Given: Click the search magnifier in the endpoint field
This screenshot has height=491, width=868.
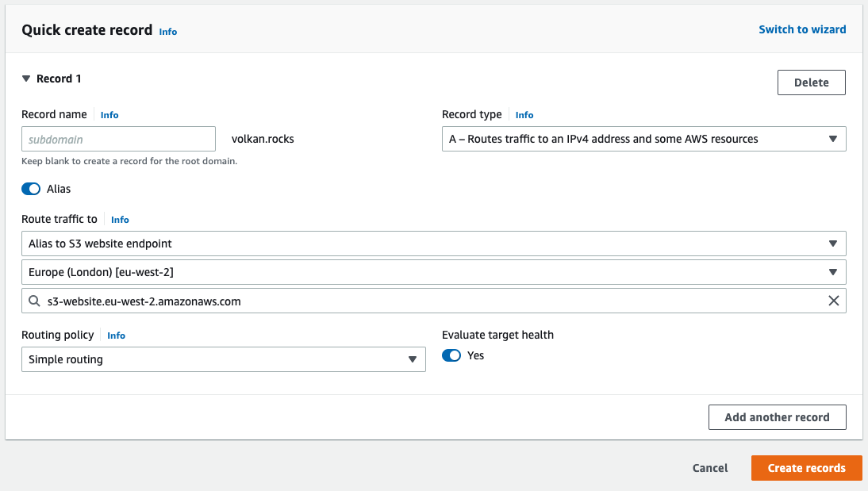Looking at the screenshot, I should click(x=33, y=301).
